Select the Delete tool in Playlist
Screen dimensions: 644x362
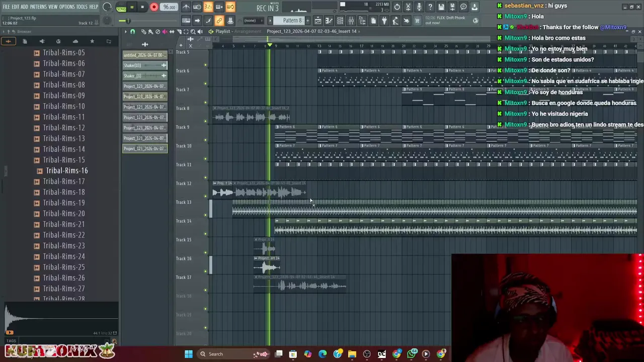157,32
